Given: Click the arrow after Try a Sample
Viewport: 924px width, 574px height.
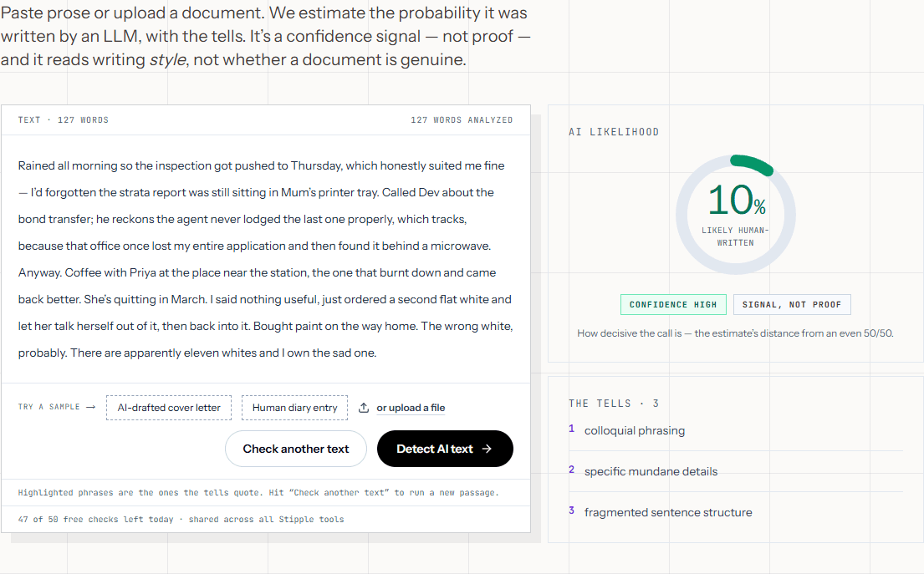Looking at the screenshot, I should point(91,407).
